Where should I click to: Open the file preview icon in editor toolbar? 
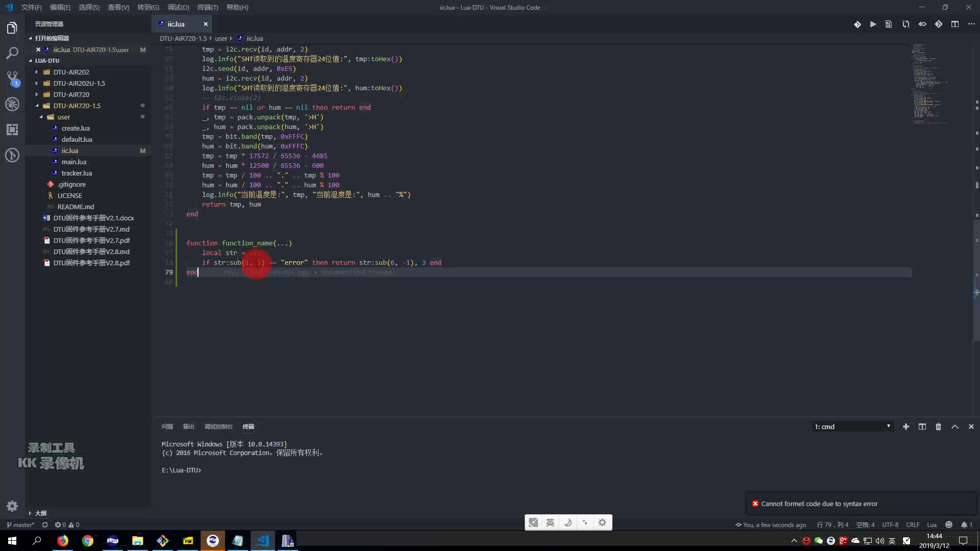(x=889, y=24)
